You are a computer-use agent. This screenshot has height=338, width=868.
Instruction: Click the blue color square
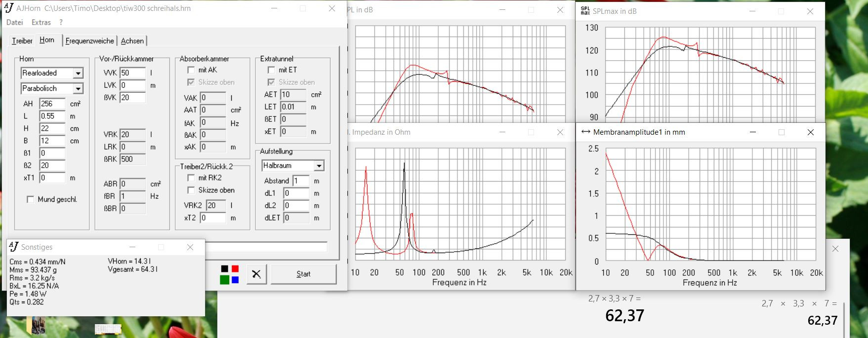click(235, 280)
